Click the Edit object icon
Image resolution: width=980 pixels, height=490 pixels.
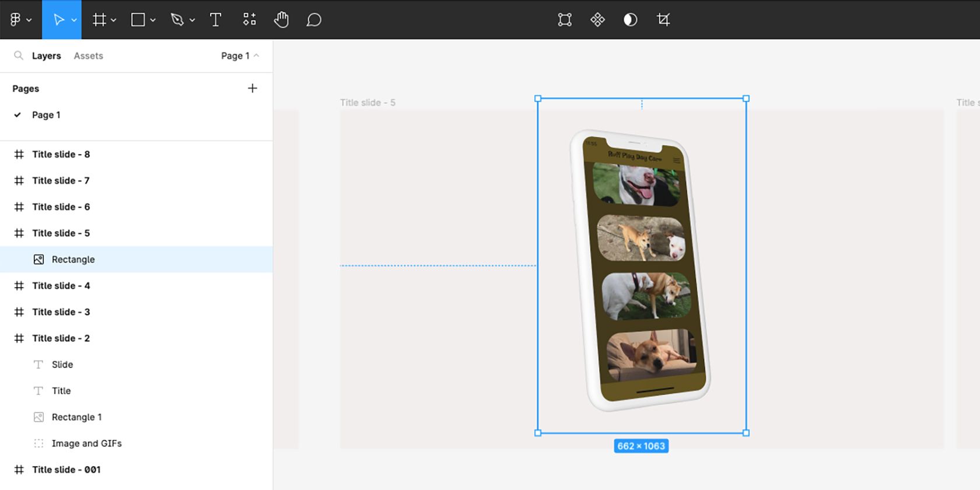click(565, 20)
